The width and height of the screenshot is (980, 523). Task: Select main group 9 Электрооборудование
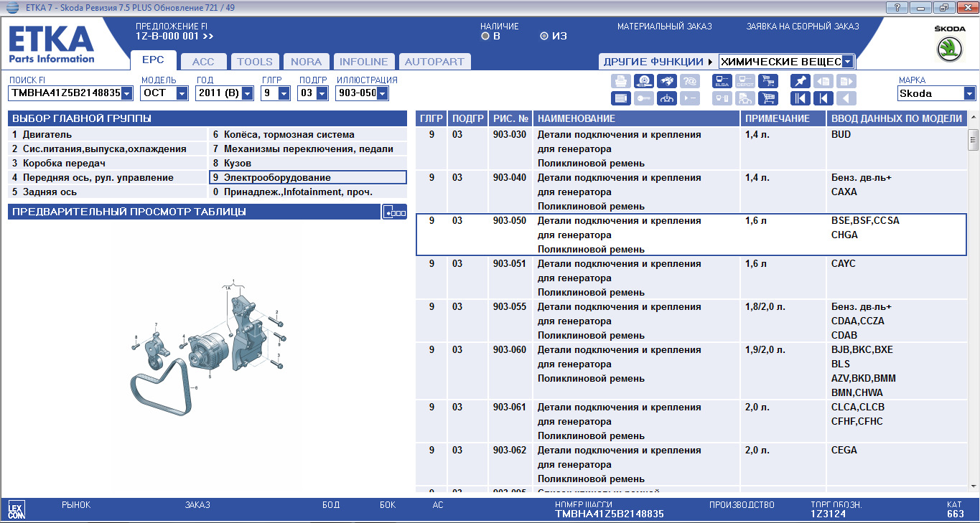[x=308, y=178]
